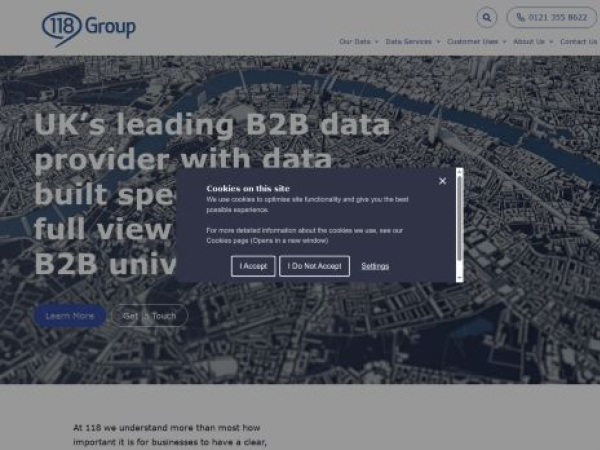The image size is (600, 450).
Task: Click the 'Cookies on this site' heading
Action: 248,188
